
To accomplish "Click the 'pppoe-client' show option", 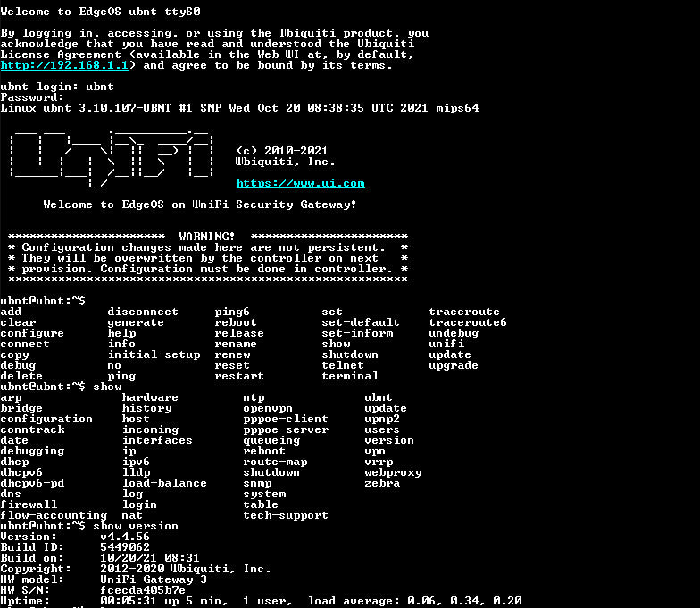I will [x=286, y=420].
